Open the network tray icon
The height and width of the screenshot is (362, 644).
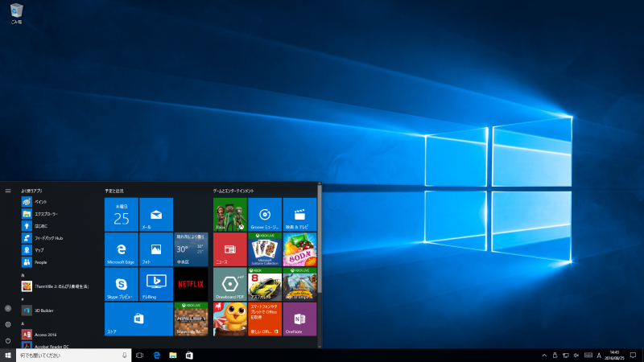click(x=566, y=356)
